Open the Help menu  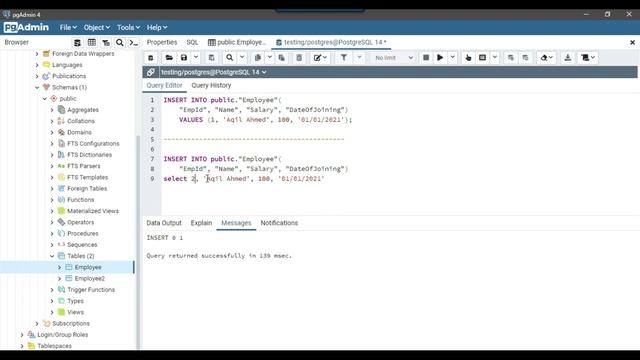(x=157, y=27)
